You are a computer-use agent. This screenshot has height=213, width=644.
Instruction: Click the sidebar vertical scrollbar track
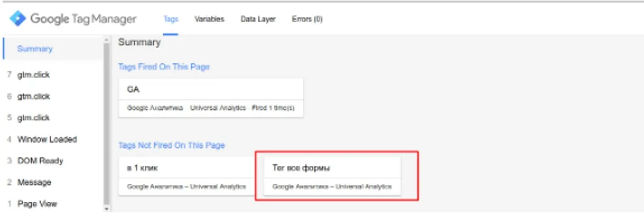click(108, 125)
